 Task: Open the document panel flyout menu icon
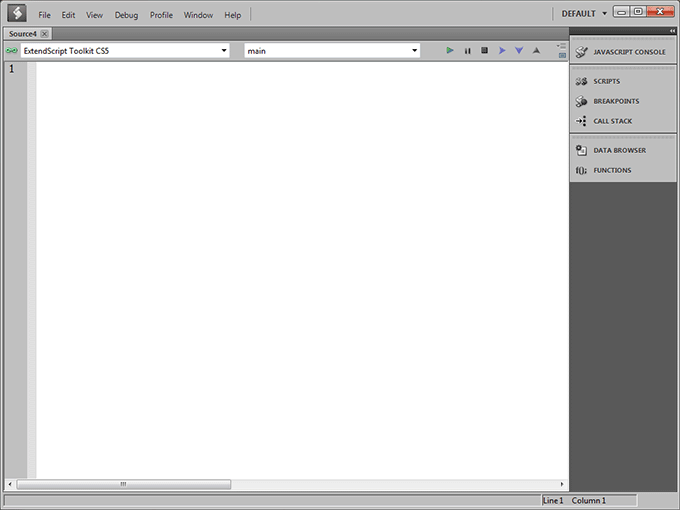(x=562, y=46)
